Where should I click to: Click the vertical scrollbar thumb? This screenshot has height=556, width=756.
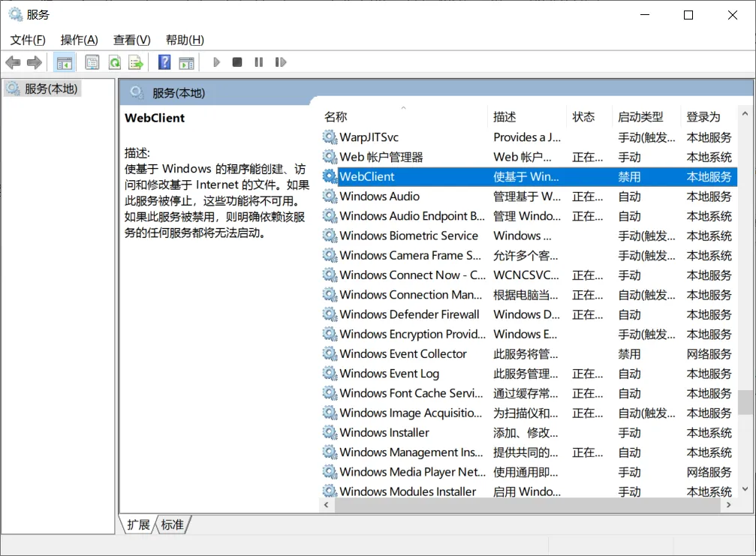(x=745, y=402)
